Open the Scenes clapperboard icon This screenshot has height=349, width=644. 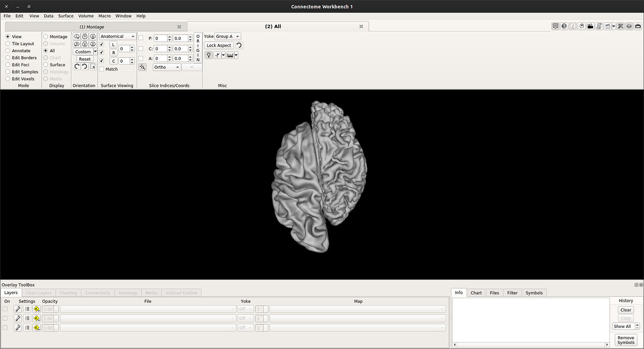coord(608,26)
